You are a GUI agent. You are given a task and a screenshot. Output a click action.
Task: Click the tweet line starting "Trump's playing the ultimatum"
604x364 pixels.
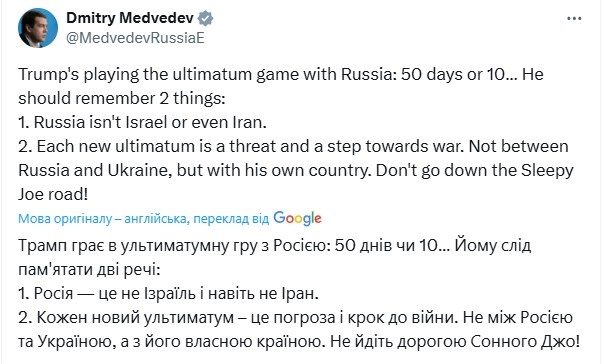[281, 74]
